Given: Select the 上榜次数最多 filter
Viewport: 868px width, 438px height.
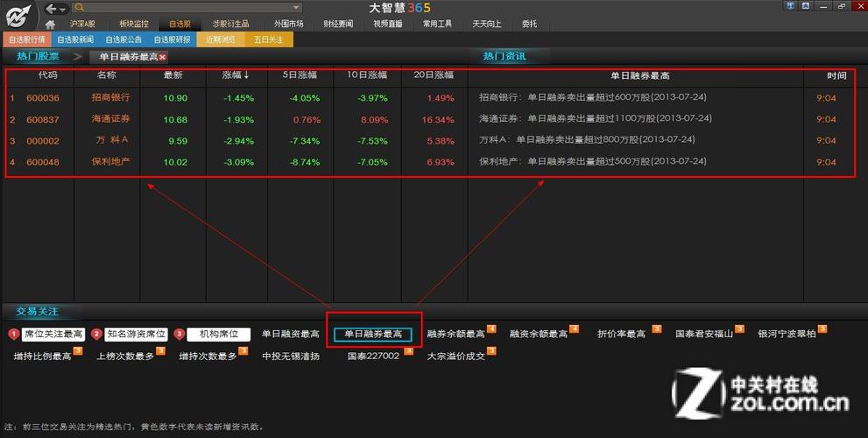Looking at the screenshot, I should coord(125,356).
